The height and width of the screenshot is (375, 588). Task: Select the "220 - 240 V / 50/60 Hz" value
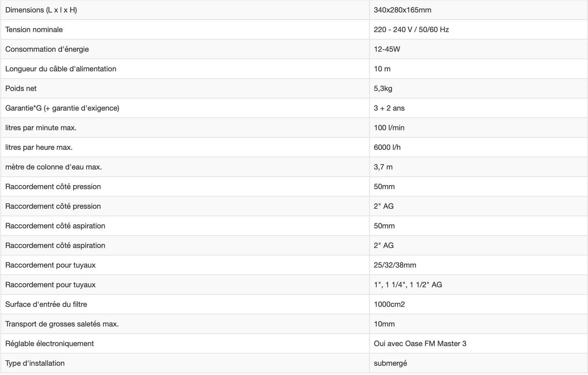pyautogui.click(x=411, y=30)
